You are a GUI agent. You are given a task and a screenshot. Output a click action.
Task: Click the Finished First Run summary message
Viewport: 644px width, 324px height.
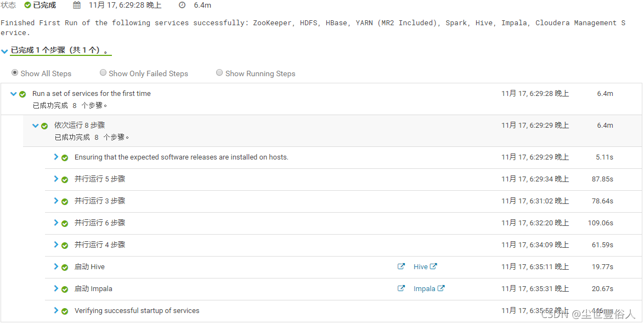click(313, 27)
